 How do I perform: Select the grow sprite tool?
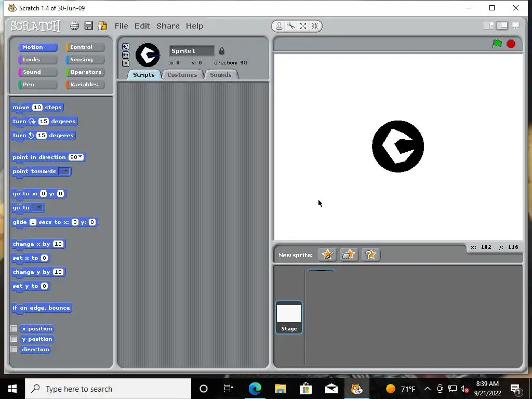303,26
